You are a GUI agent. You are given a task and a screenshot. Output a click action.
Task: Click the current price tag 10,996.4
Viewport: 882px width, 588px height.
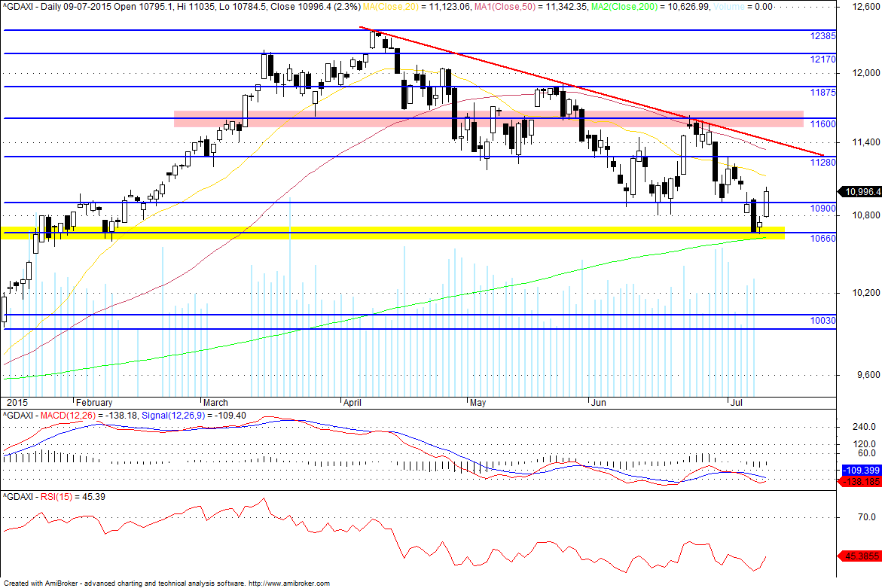click(x=861, y=192)
